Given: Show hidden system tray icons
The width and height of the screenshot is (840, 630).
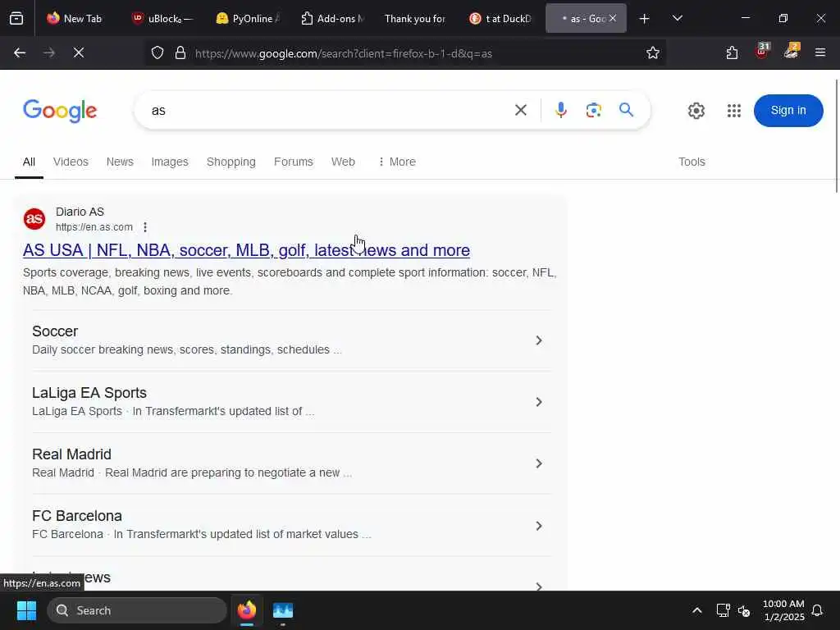Looking at the screenshot, I should pos(697,610).
